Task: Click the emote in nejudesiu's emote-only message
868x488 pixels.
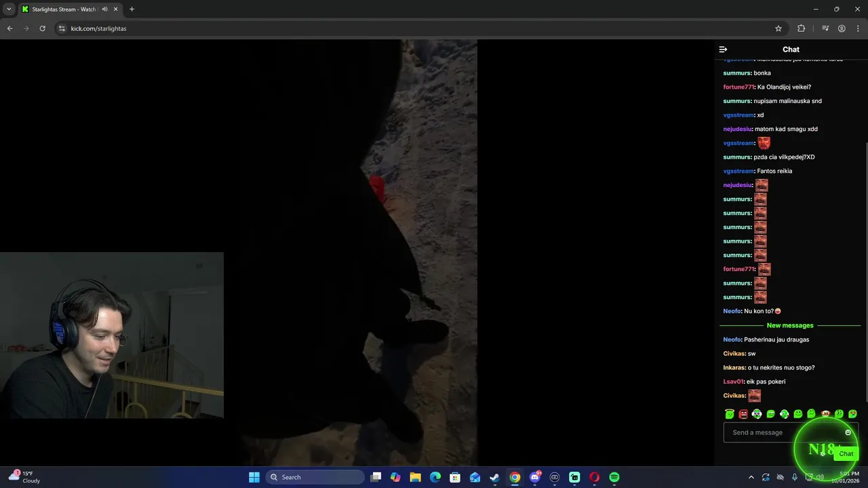Action: click(x=762, y=185)
